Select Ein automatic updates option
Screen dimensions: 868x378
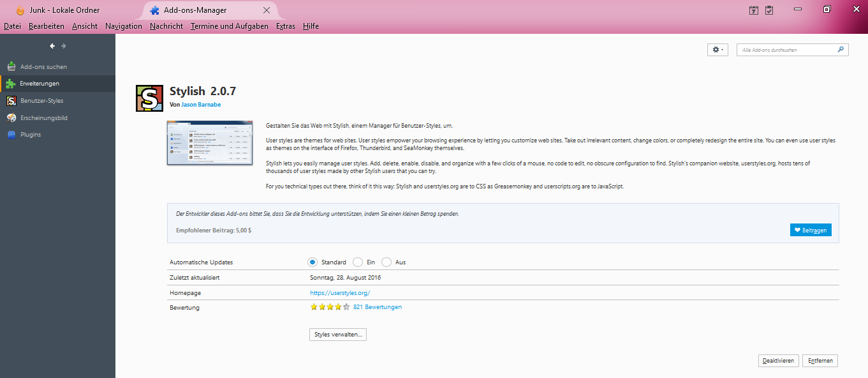click(358, 262)
